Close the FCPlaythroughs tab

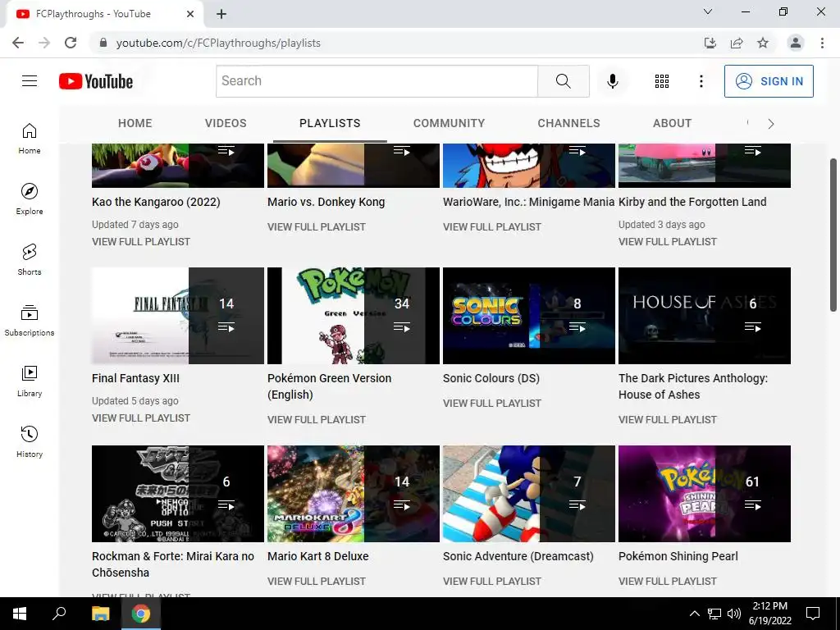tap(190, 14)
